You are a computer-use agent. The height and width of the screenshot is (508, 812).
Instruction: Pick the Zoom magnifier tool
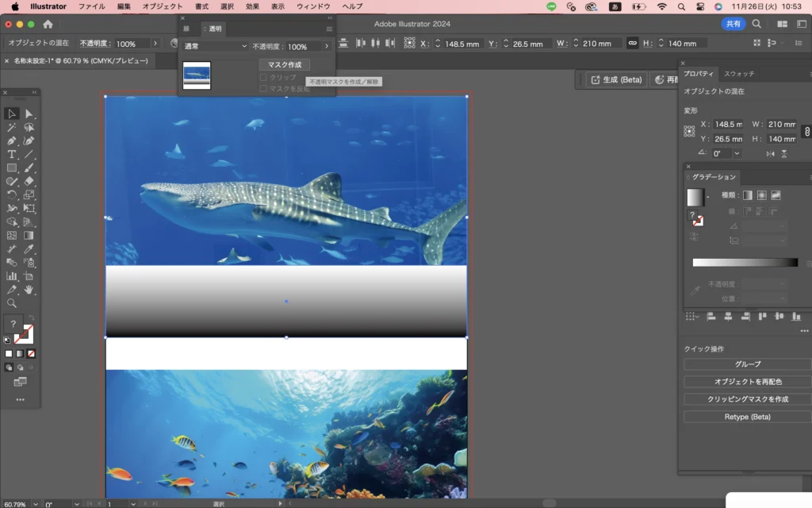12,303
